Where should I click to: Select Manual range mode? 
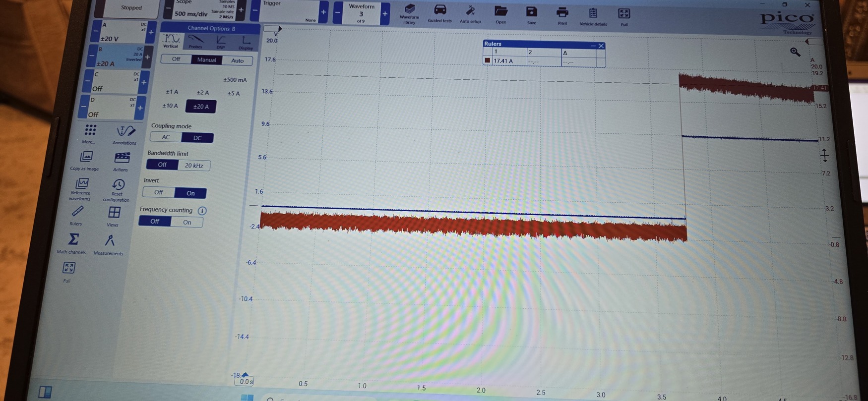207,59
